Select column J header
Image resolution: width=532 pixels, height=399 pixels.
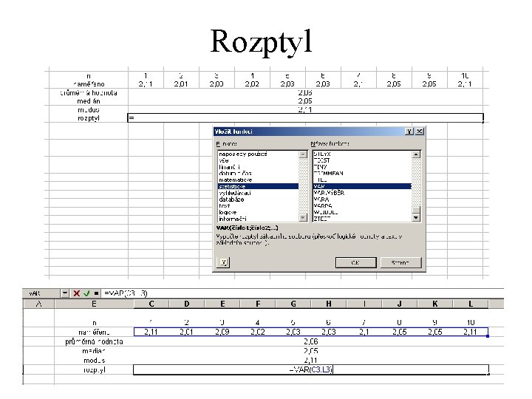(x=399, y=304)
